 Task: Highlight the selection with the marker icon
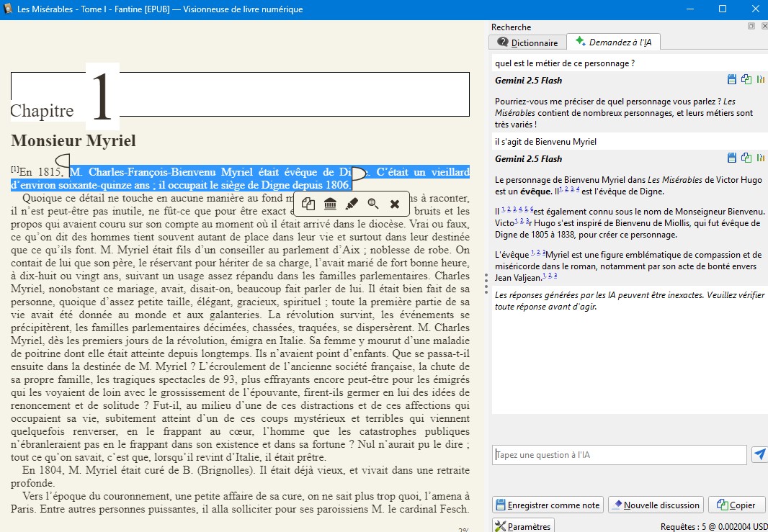[x=352, y=204]
